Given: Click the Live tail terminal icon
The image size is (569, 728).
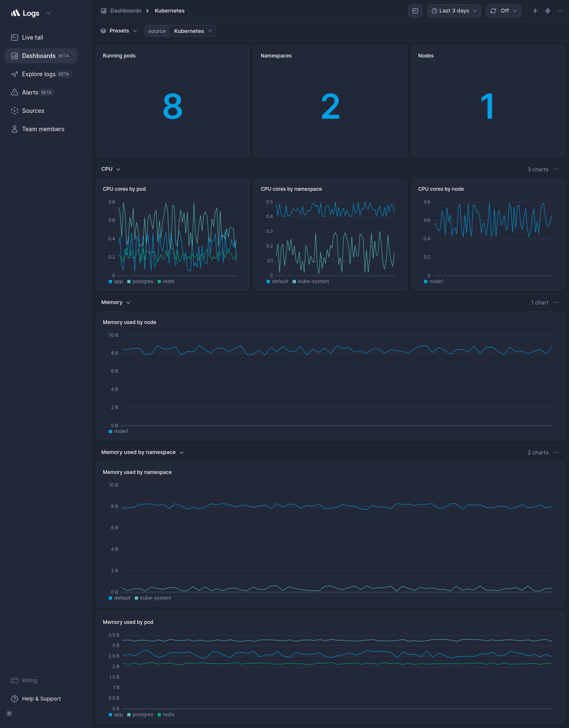Looking at the screenshot, I should [14, 37].
